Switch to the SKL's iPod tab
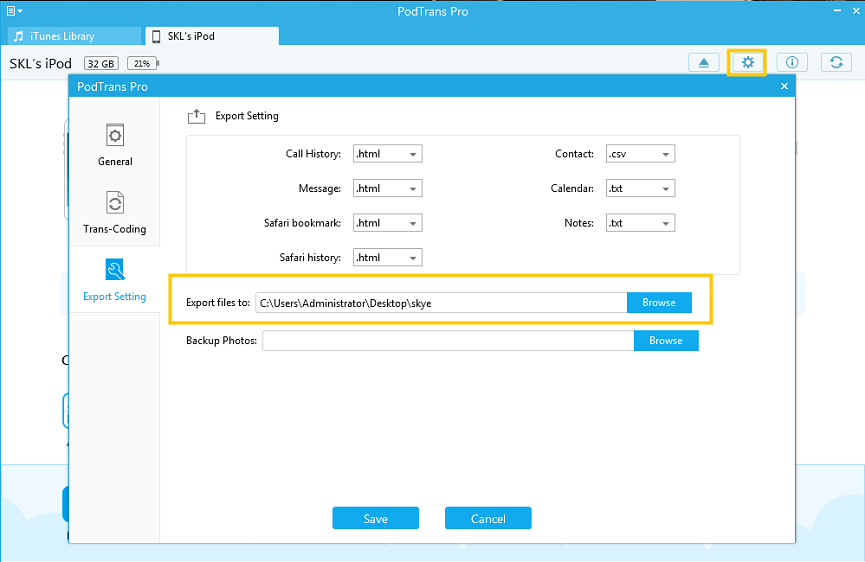Viewport: 865px width, 562px height. [211, 36]
